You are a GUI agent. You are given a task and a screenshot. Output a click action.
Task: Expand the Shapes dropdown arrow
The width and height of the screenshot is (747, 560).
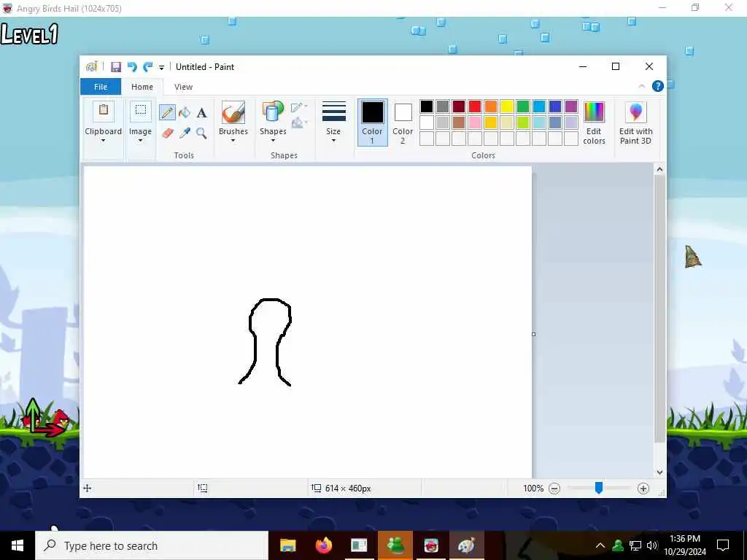[273, 141]
